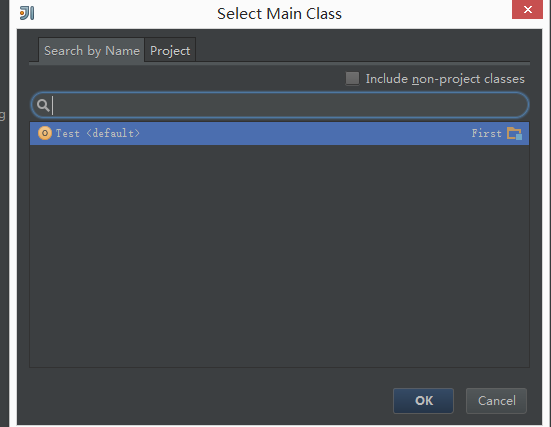Image resolution: width=551 pixels, height=427 pixels.
Task: Click the orange object icon beside Test
Action: tap(45, 133)
